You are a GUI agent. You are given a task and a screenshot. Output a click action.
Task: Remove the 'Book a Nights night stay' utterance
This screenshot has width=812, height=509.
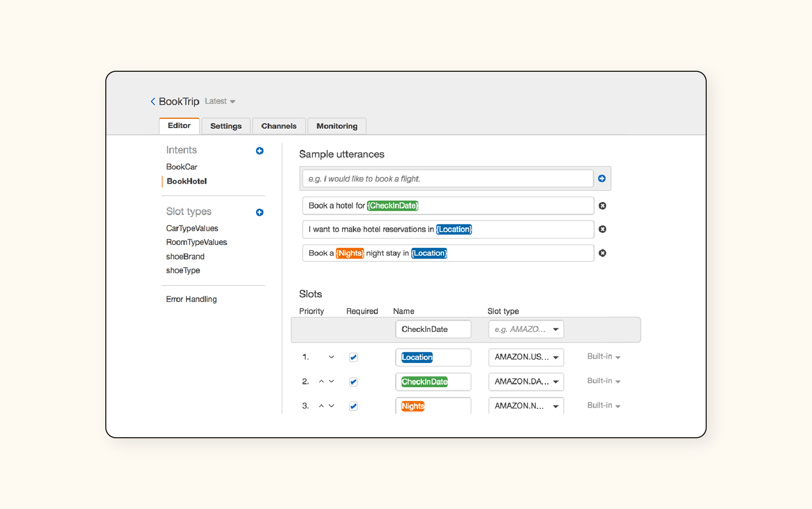tap(602, 253)
